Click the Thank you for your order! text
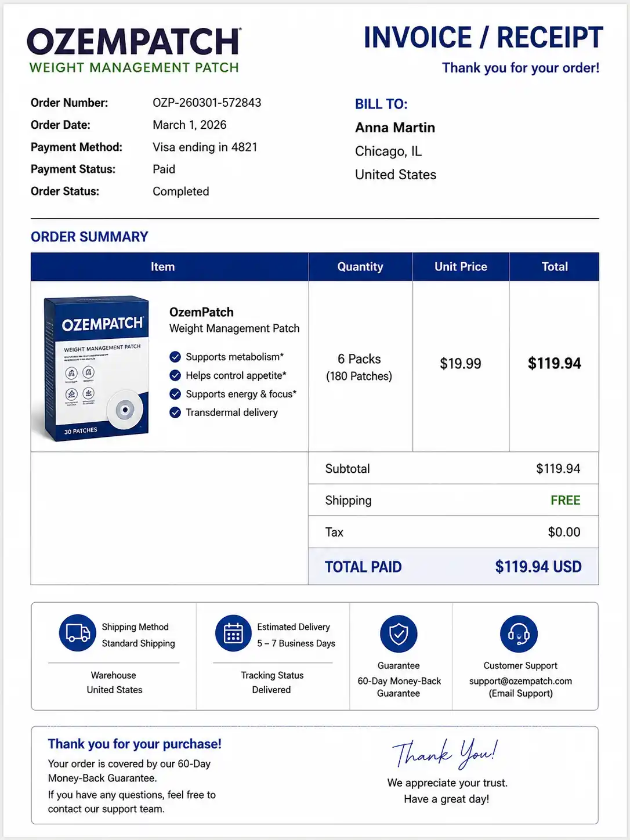The width and height of the screenshot is (630, 840). pos(520,68)
